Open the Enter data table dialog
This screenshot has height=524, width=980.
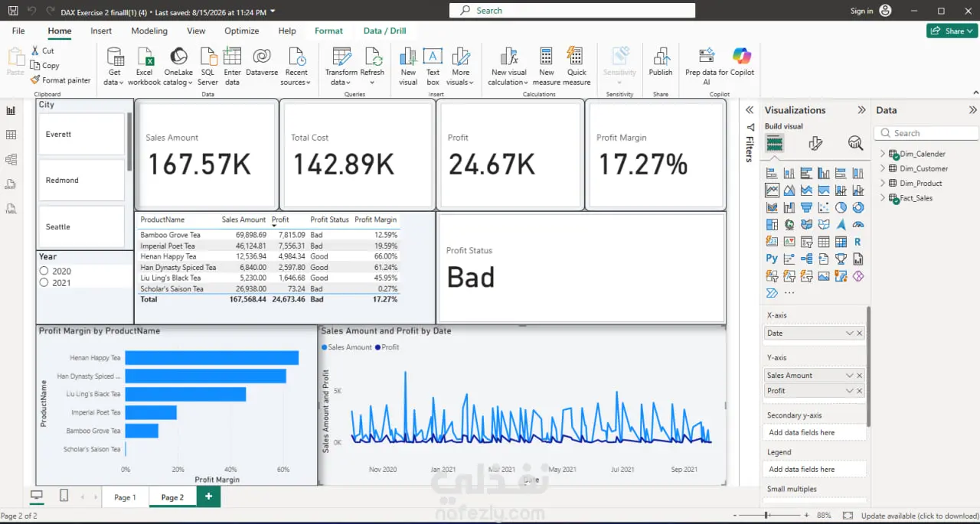pos(232,66)
